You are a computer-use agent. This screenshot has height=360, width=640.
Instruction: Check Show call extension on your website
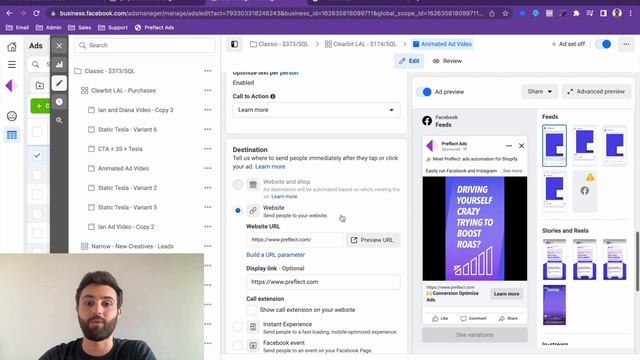point(252,310)
